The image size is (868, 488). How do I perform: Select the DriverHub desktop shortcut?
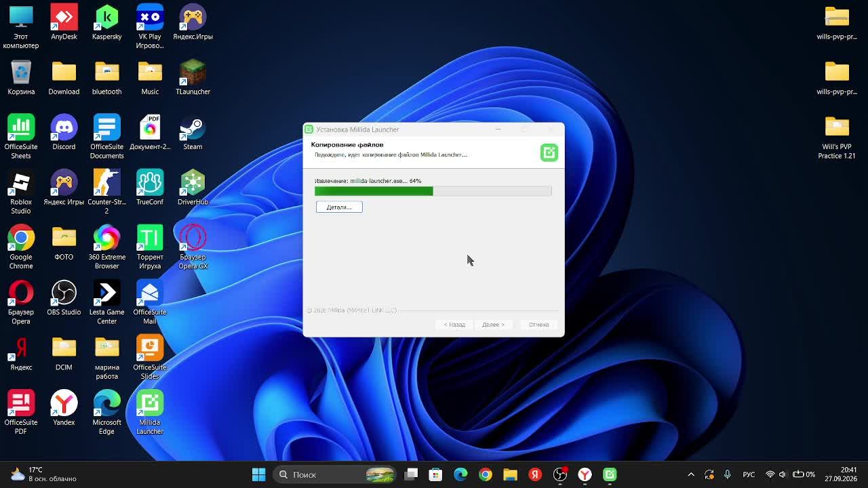(x=193, y=188)
